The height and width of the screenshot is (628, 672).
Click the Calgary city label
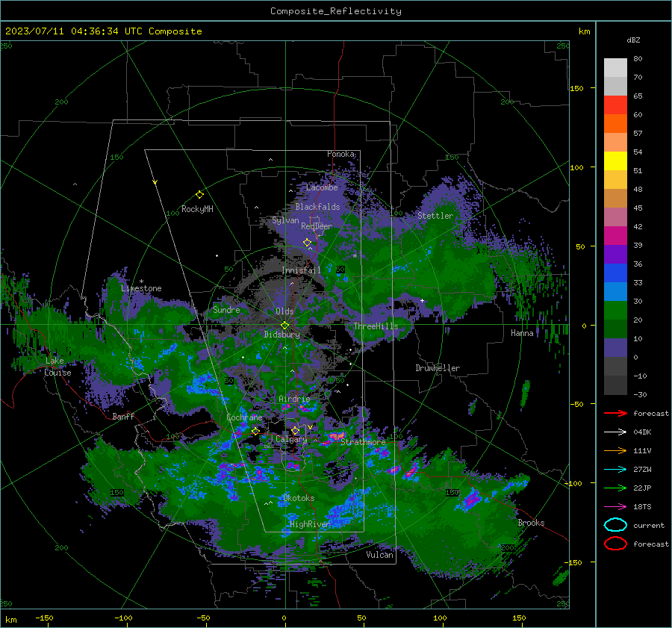click(x=291, y=439)
